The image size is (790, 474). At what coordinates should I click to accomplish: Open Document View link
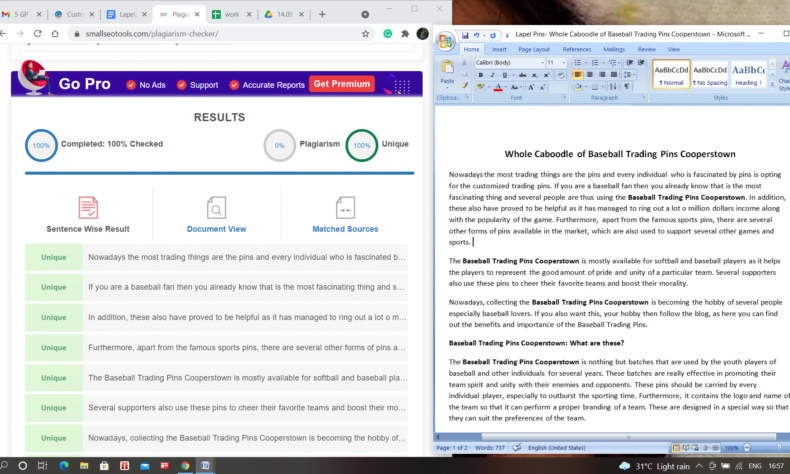[x=217, y=229]
